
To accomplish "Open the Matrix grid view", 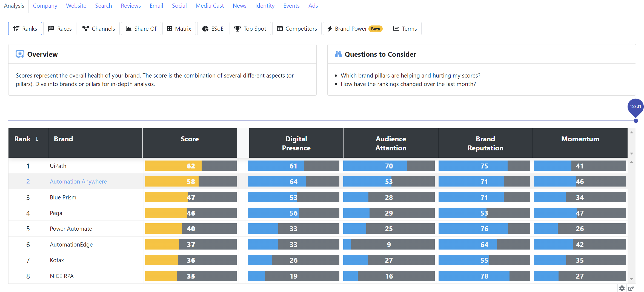I will [x=179, y=29].
